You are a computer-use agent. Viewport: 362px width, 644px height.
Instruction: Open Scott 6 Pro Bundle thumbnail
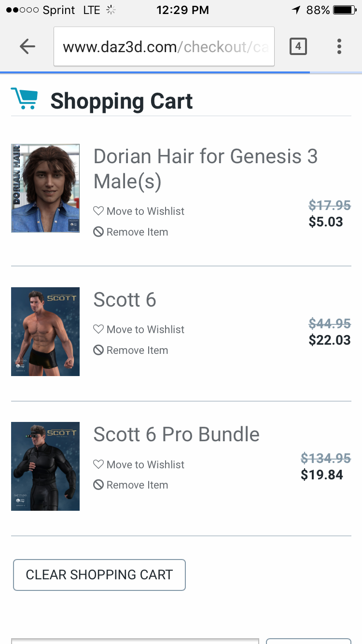[45, 466]
